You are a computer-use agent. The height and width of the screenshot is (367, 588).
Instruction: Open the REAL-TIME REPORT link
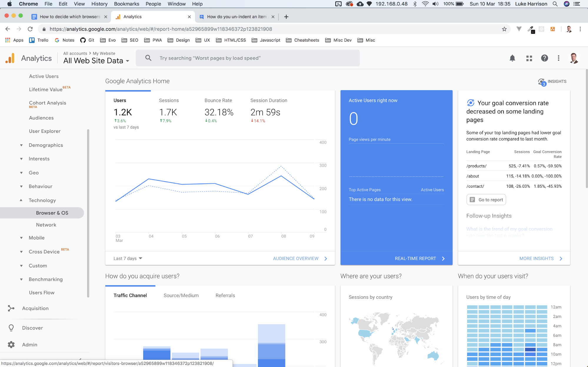pyautogui.click(x=420, y=259)
